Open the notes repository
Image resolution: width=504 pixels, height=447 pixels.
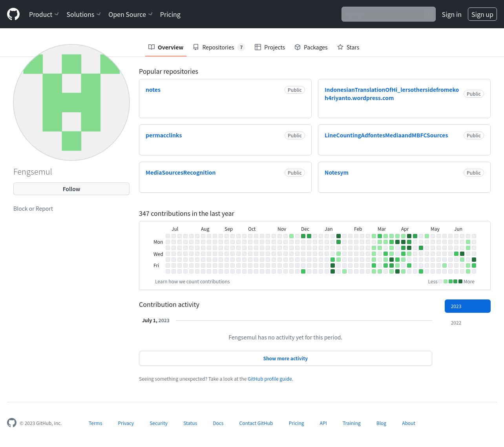tap(153, 89)
